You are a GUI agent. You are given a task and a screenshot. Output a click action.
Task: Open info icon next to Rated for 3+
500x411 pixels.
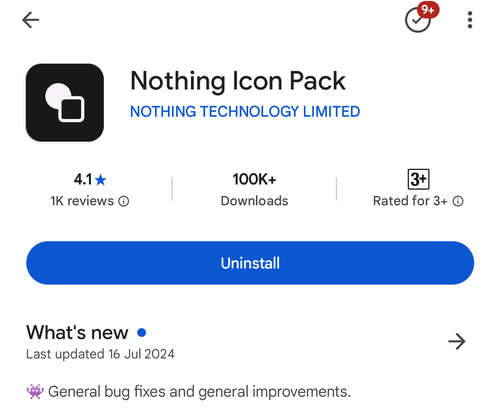(x=458, y=201)
